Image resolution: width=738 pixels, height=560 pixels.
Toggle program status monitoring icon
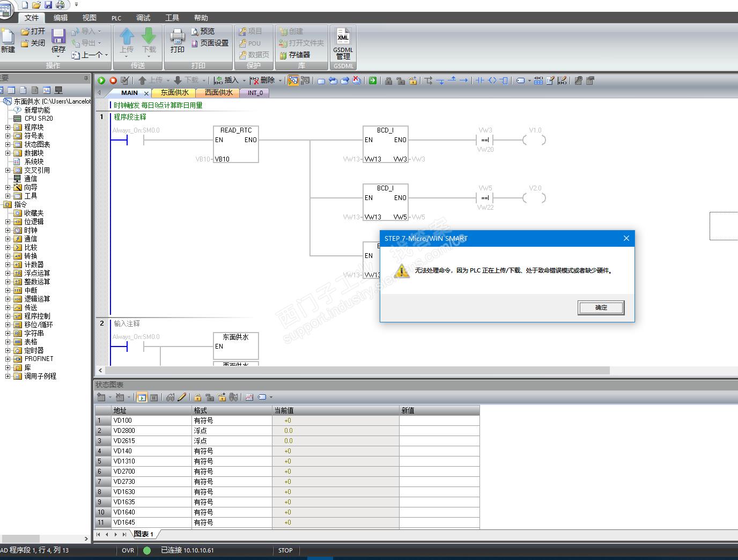click(x=293, y=80)
